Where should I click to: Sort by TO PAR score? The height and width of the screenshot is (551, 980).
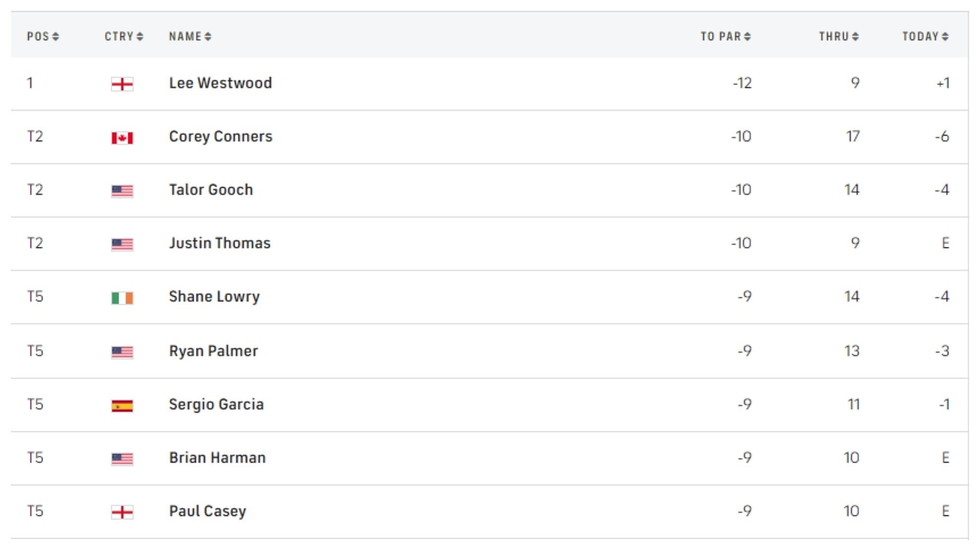pyautogui.click(x=726, y=37)
